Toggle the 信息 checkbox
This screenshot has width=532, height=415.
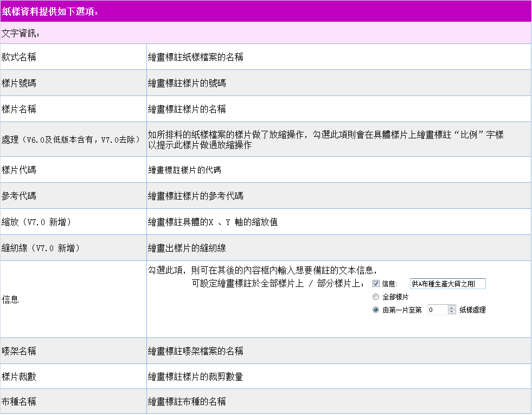coord(376,284)
